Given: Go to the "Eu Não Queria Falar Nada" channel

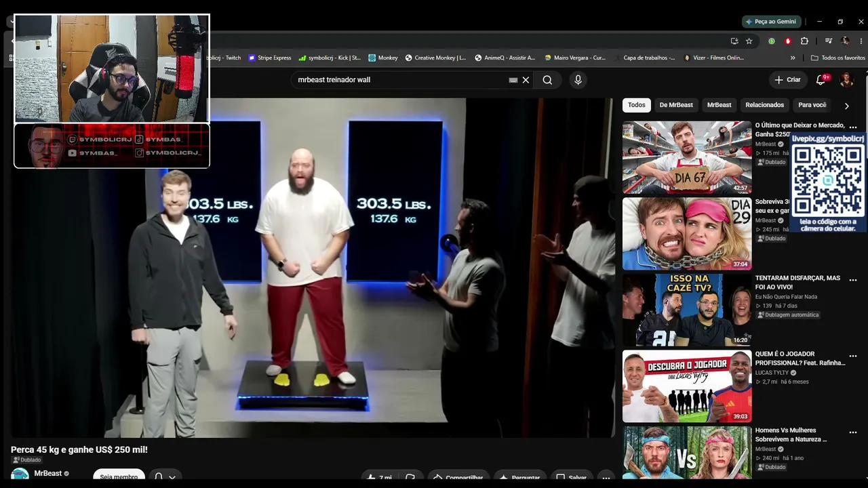Looking at the screenshot, I should [x=786, y=297].
